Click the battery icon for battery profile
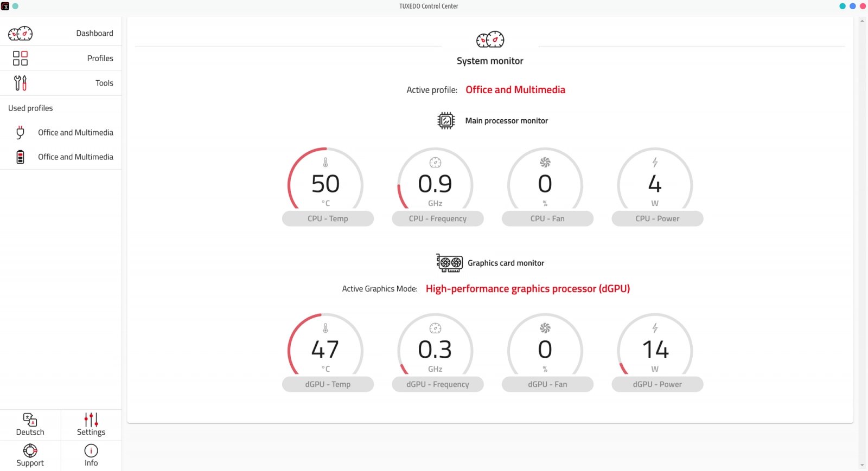 pyautogui.click(x=20, y=157)
